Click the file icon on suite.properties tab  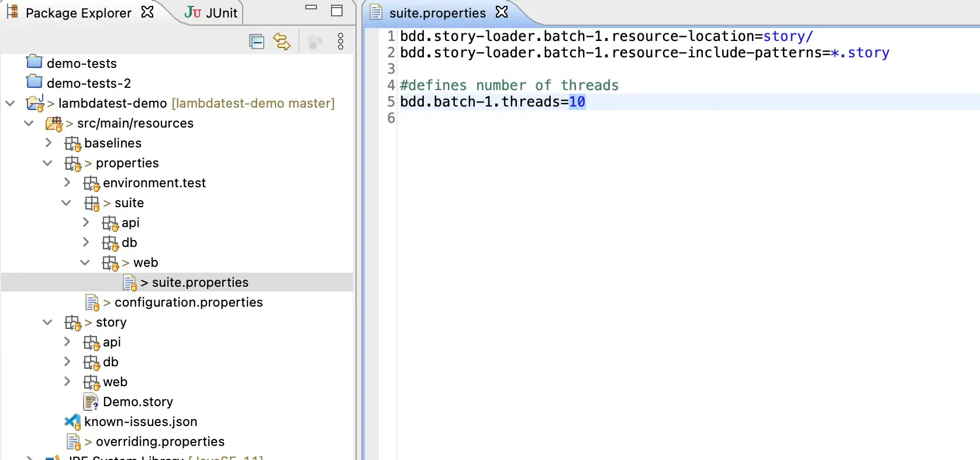pos(376,12)
